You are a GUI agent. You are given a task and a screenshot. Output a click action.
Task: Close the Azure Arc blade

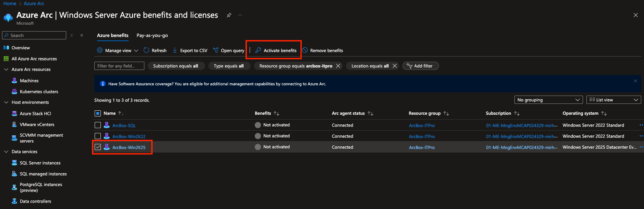[635, 15]
